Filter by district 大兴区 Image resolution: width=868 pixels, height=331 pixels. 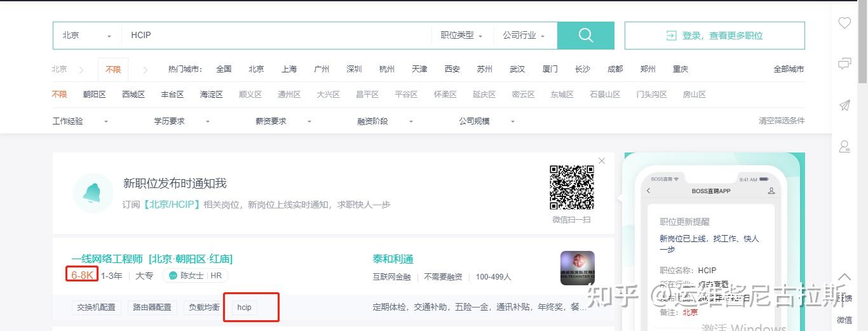(x=329, y=95)
